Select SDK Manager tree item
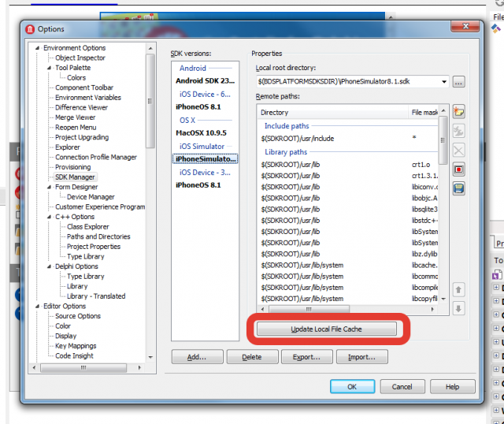504x424 pixels. [x=75, y=177]
